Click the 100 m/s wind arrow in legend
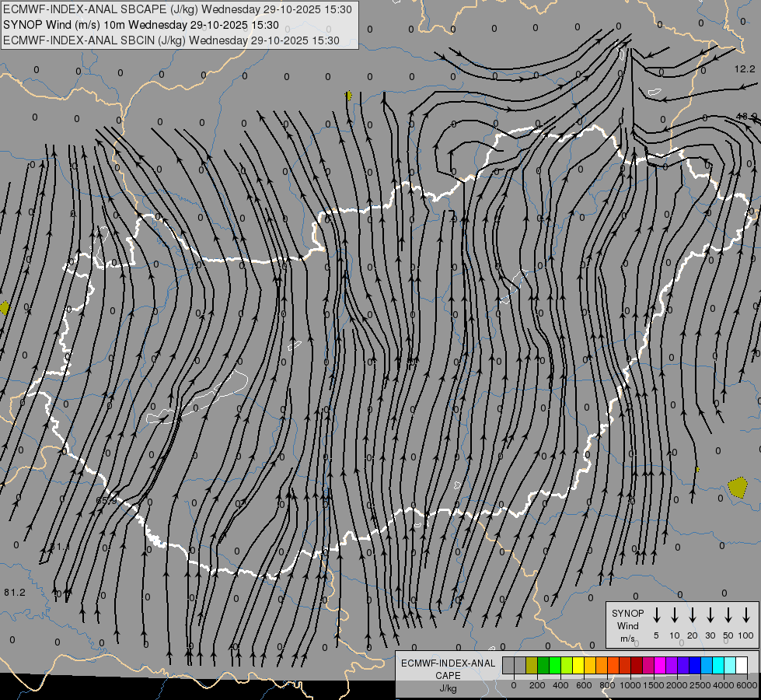 (746, 615)
